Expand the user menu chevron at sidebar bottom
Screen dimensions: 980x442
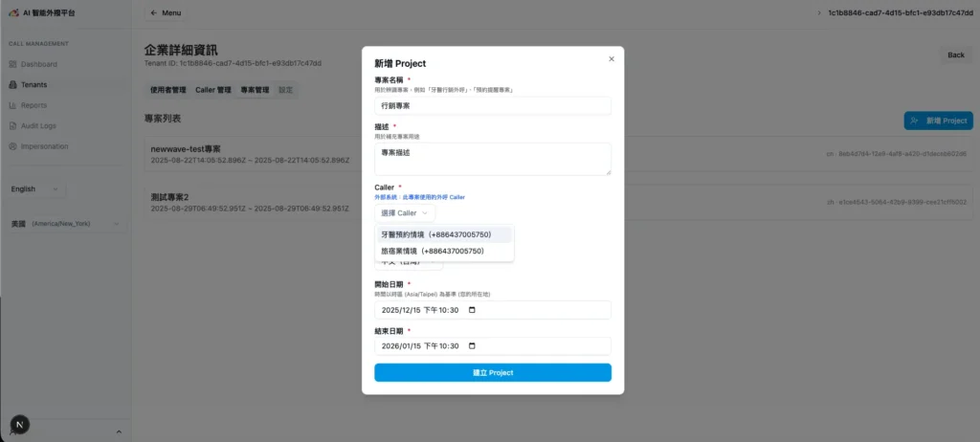[x=119, y=432]
